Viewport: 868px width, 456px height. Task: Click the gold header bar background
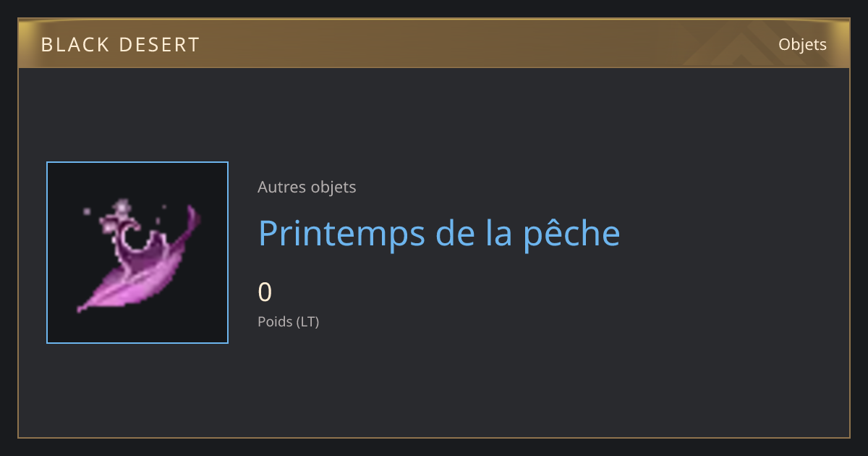(434, 45)
